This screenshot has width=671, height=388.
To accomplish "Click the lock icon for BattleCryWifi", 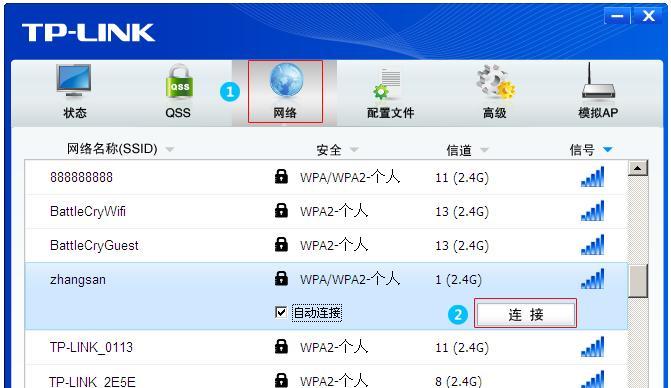I will 281,210.
